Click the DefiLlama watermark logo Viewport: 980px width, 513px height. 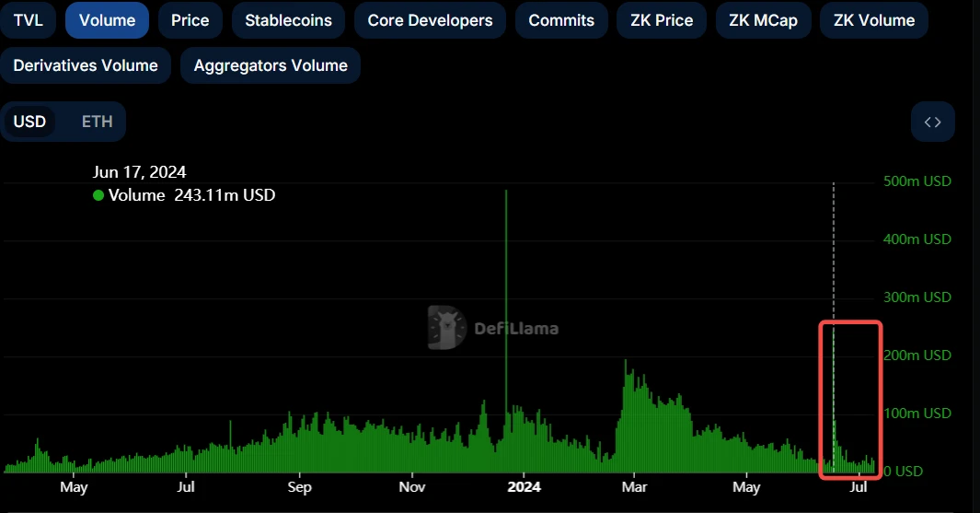point(447,328)
